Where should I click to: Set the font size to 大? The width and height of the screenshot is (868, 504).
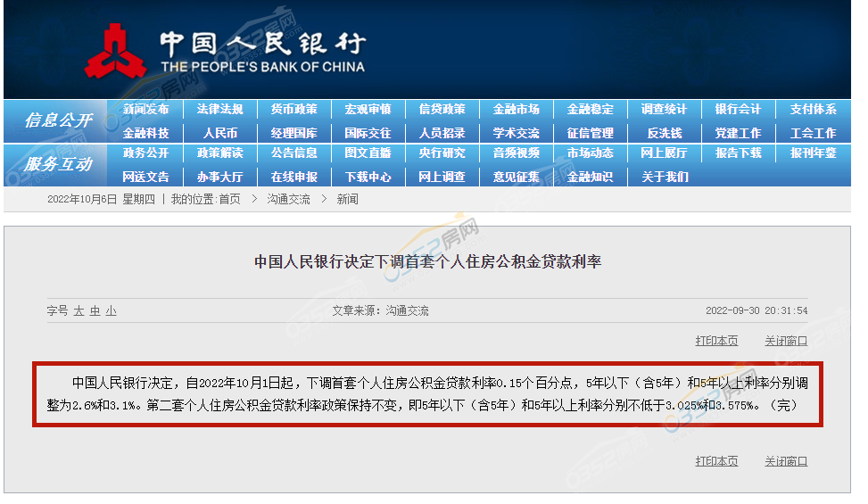[79, 311]
